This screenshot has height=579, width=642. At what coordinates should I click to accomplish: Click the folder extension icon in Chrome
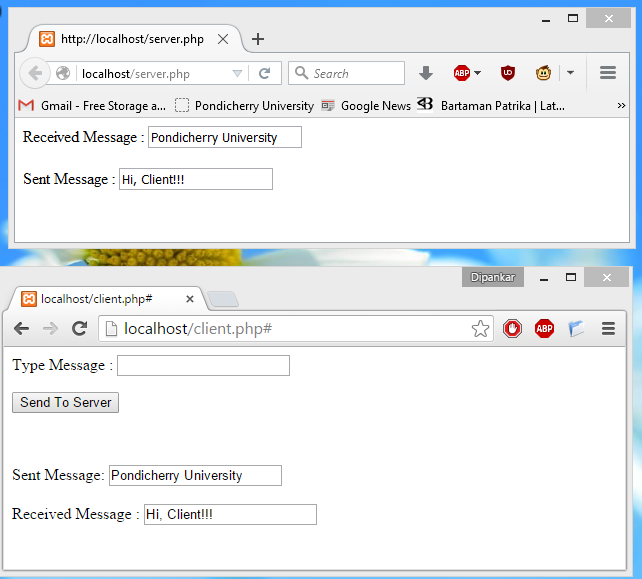point(576,328)
